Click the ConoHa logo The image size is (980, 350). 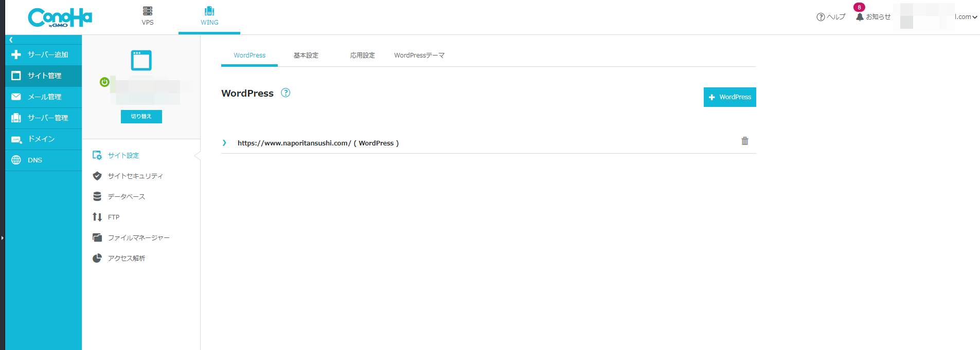point(60,17)
